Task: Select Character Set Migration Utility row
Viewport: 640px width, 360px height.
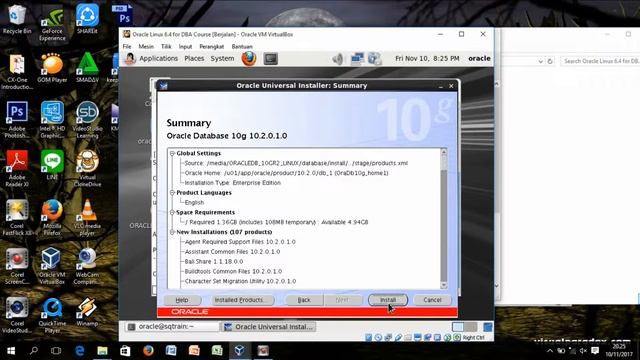Action: pos(240,281)
